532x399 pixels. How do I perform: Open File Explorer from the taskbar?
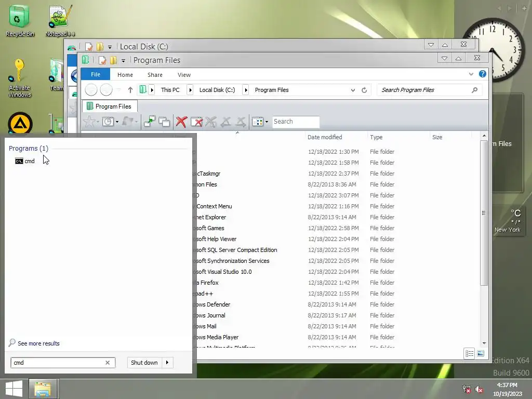(43, 389)
